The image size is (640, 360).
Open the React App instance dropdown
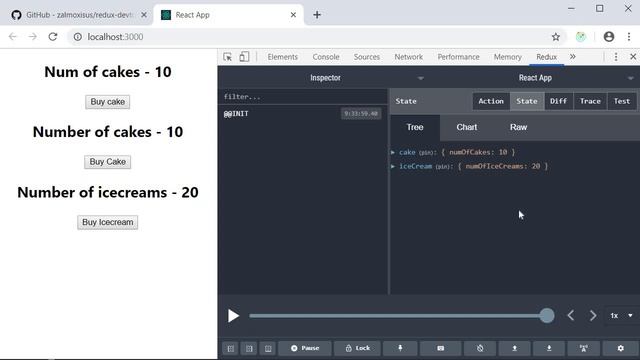click(x=535, y=78)
